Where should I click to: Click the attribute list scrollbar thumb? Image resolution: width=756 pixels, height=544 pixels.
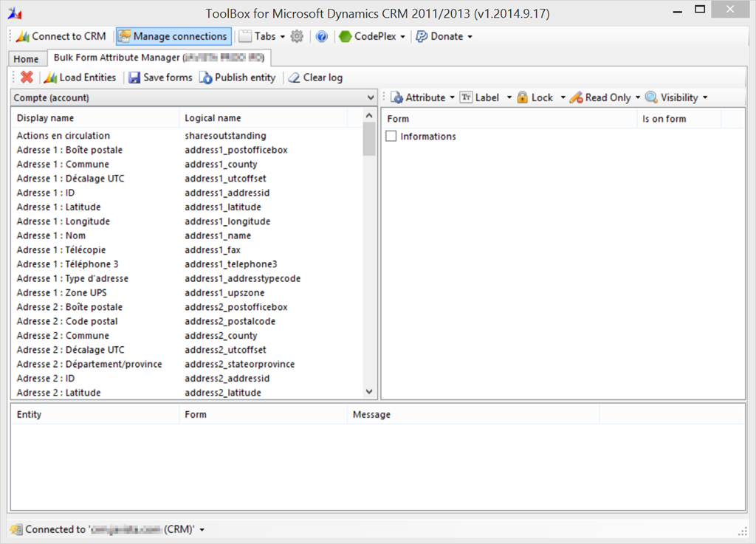pos(369,139)
